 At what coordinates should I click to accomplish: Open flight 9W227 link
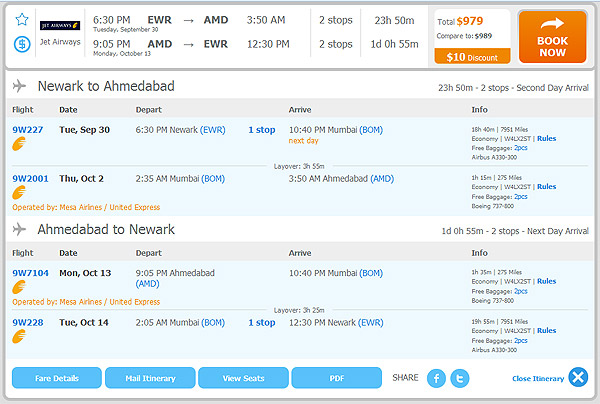pos(28,130)
